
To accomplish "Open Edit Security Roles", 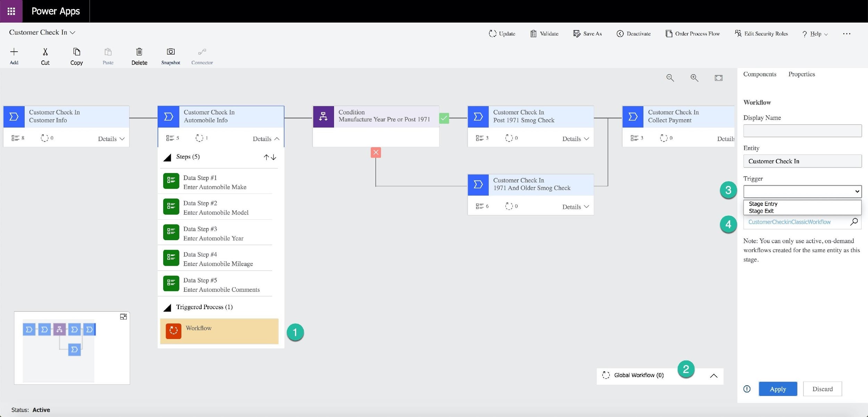I will (761, 34).
